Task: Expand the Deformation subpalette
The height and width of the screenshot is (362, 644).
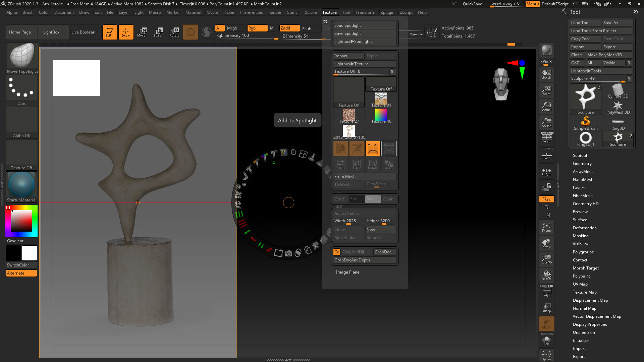Action: pos(585,228)
